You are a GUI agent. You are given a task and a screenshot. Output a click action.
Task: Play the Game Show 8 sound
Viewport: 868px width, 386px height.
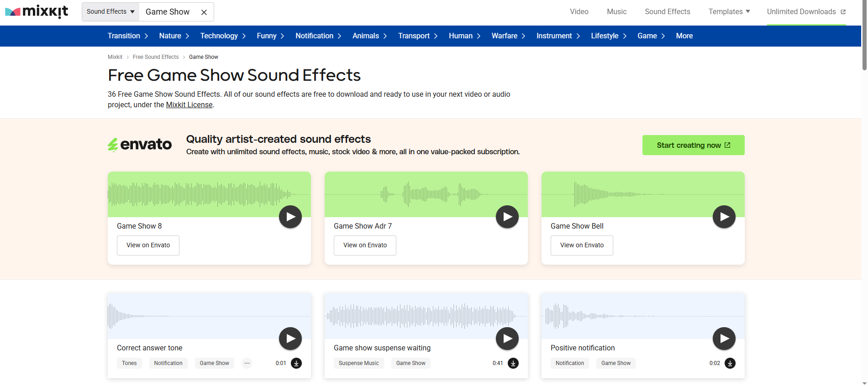(290, 217)
